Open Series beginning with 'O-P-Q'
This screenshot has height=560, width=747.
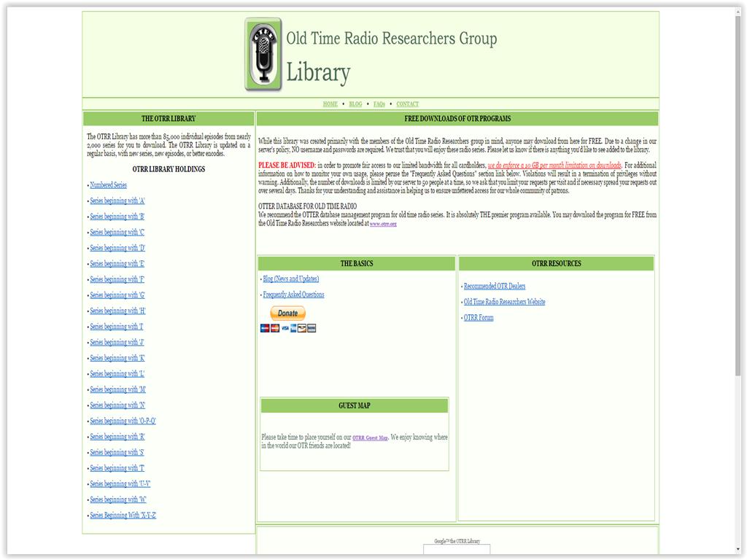point(123,421)
